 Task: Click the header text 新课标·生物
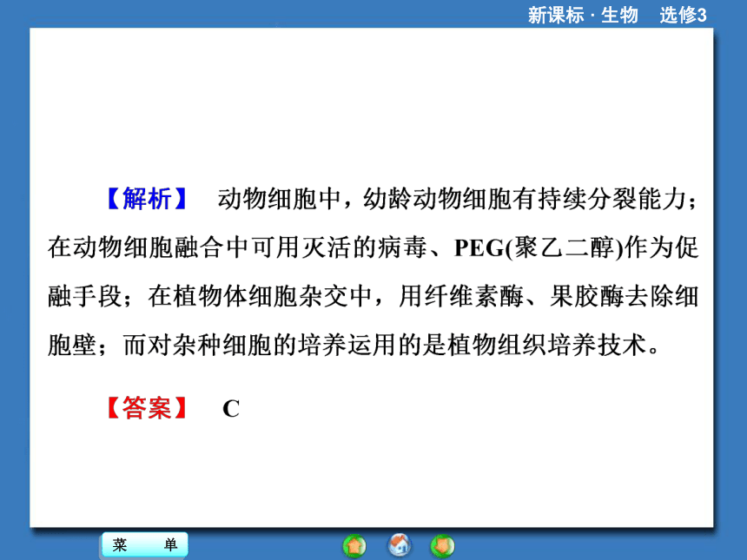point(583,16)
